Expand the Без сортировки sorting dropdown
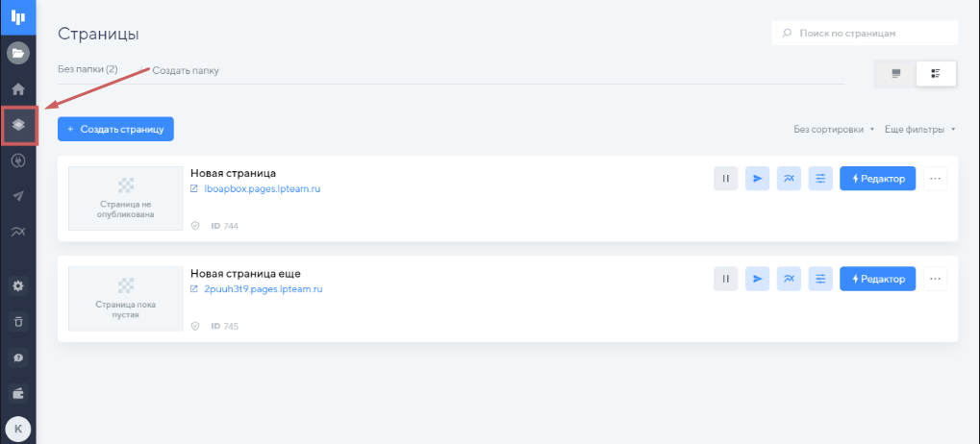980x444 pixels. pos(833,129)
